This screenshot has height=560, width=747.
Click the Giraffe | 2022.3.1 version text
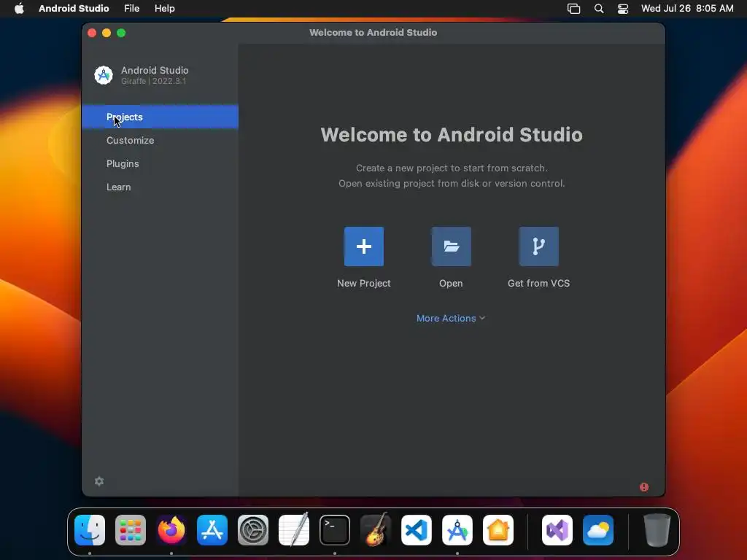coord(153,81)
